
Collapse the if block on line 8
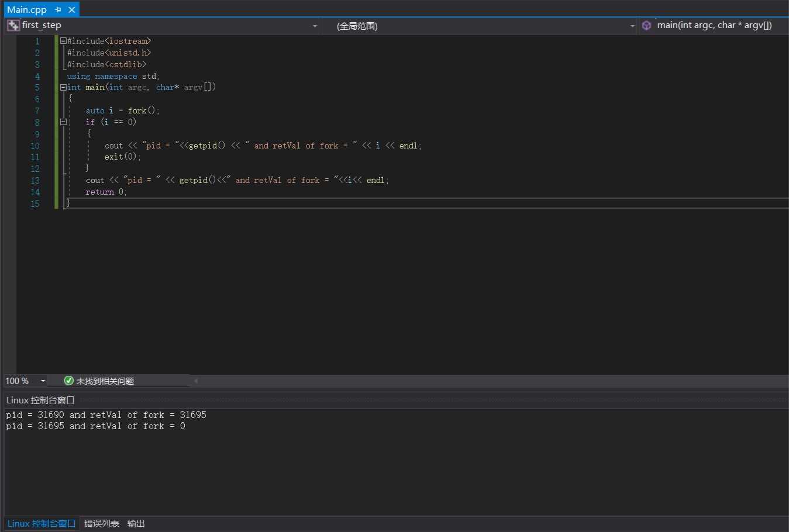tap(63, 122)
